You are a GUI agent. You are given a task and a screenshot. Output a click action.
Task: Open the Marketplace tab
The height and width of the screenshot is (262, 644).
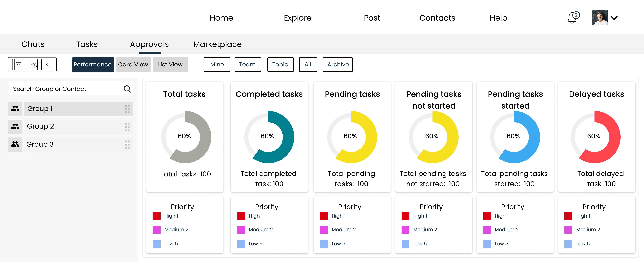[217, 44]
